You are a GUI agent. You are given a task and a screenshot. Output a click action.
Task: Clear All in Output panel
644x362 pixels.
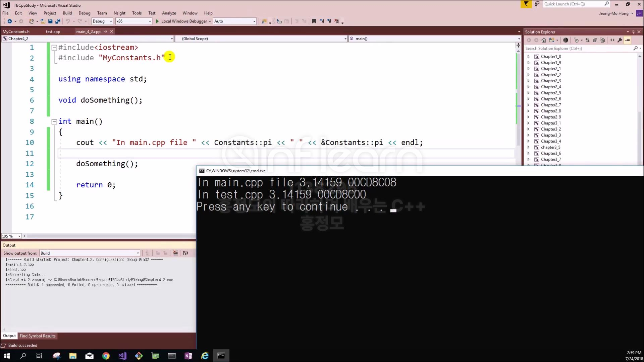175,253
